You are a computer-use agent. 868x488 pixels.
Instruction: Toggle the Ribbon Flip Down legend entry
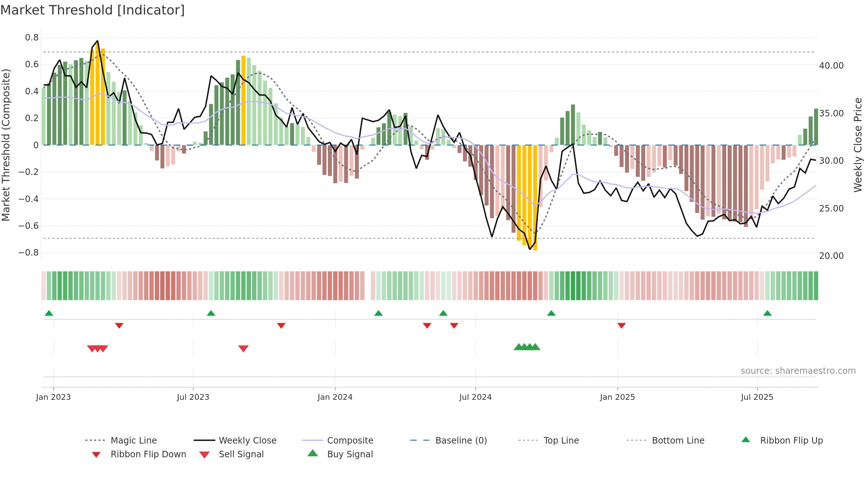pyautogui.click(x=139, y=454)
